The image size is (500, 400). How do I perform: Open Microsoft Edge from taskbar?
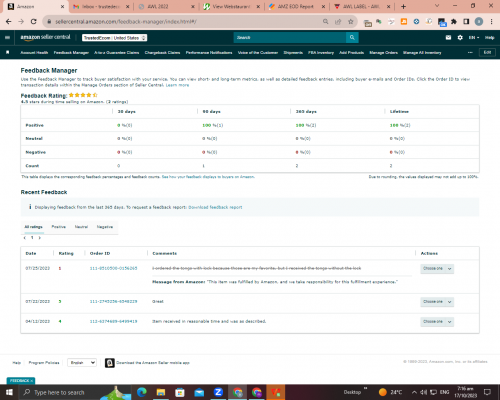pos(142,392)
